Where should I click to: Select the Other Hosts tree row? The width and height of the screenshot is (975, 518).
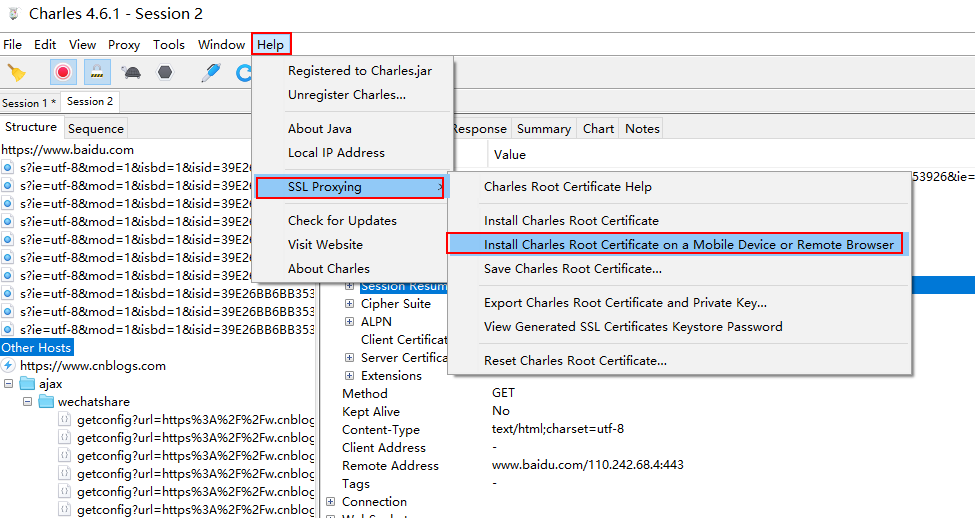(36, 348)
